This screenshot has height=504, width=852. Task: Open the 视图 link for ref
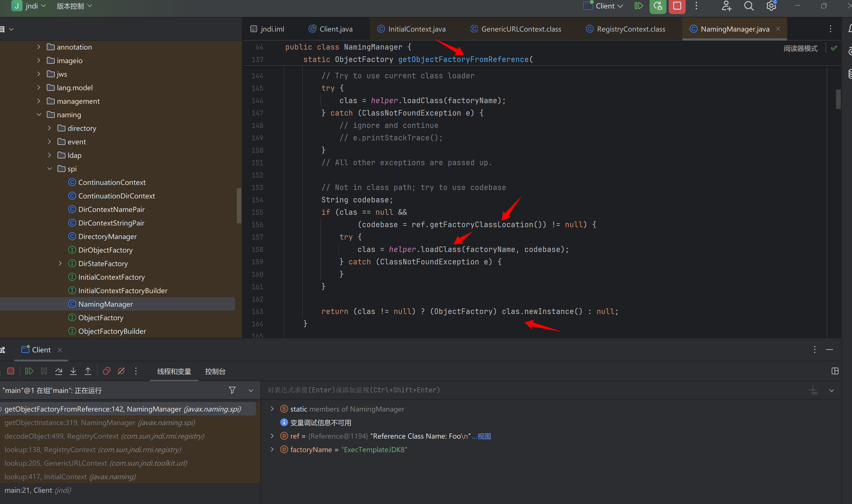pos(484,436)
